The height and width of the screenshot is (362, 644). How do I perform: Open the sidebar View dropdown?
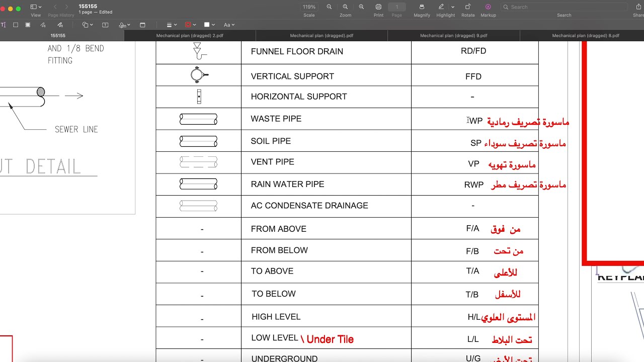[x=36, y=7]
